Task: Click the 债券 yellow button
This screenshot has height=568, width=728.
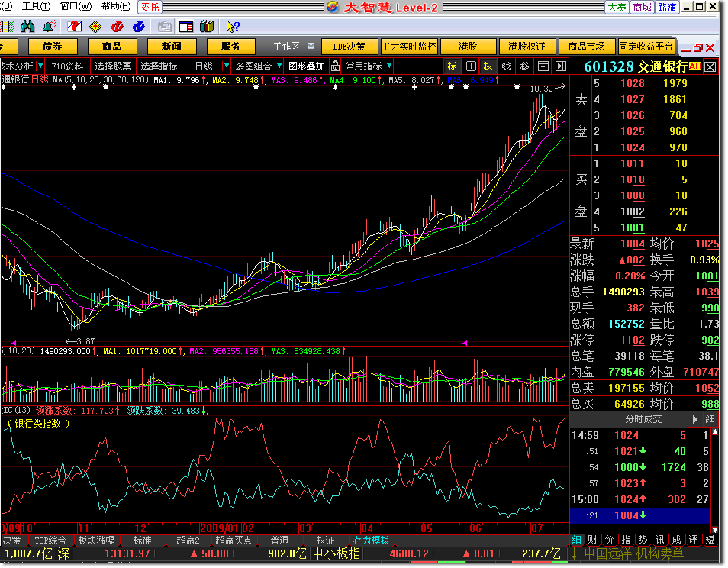Action: coord(53,47)
